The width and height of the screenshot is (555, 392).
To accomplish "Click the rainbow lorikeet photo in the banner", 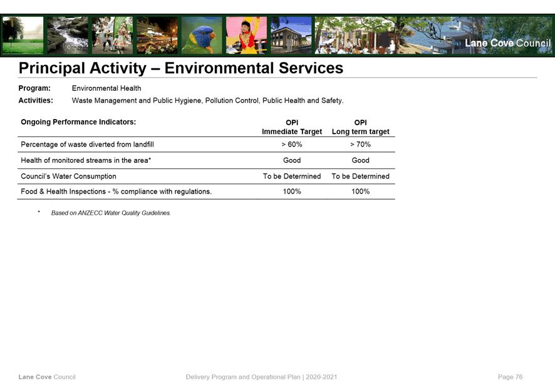I will coord(202,35).
